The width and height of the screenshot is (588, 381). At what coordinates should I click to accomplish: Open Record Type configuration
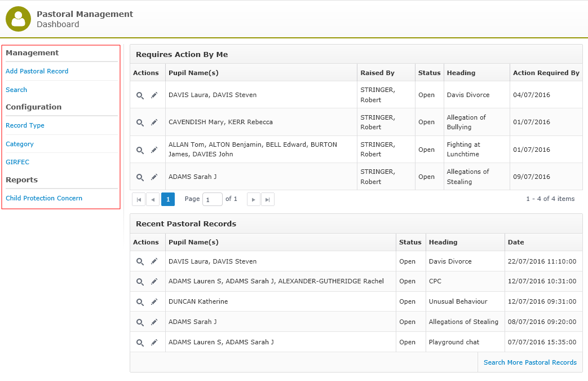25,125
